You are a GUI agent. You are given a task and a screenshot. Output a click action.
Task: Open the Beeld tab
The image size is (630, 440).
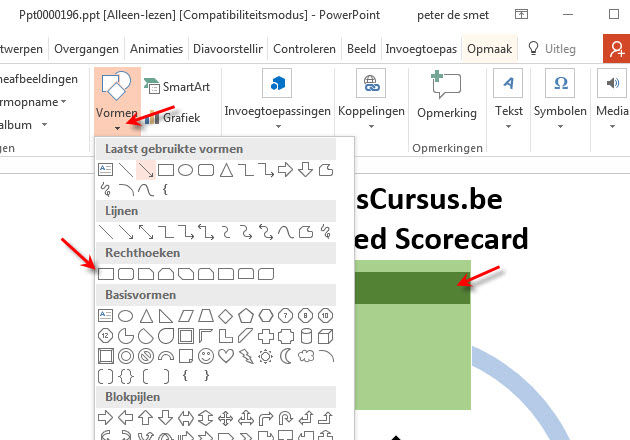point(361,49)
